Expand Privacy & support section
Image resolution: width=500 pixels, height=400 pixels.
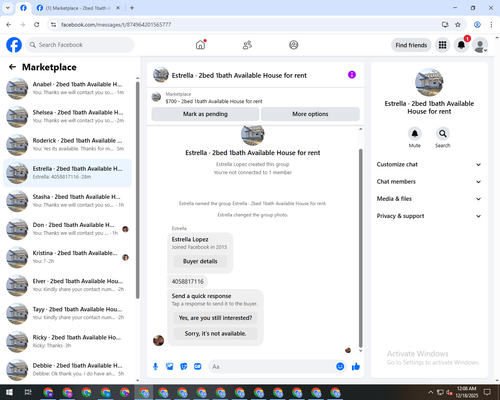click(x=429, y=216)
